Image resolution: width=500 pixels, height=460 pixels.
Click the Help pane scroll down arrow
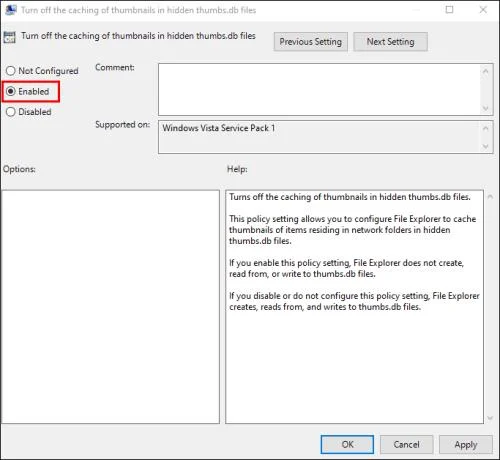click(490, 418)
